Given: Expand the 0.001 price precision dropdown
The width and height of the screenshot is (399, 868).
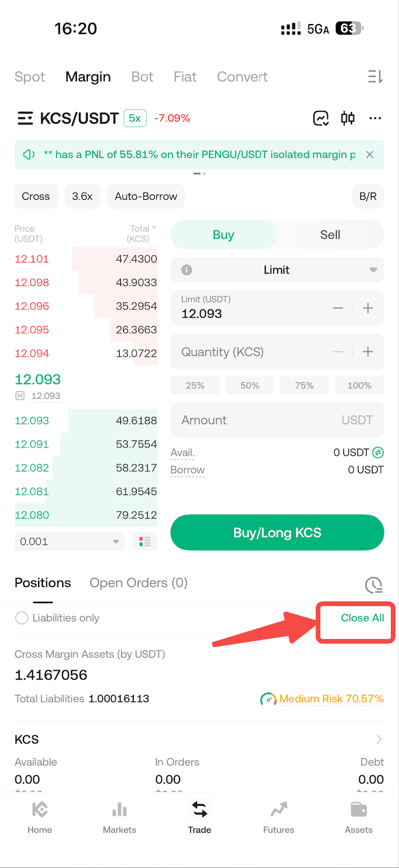Looking at the screenshot, I should [70, 541].
